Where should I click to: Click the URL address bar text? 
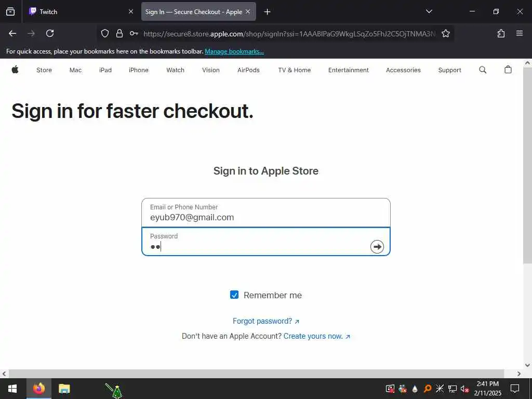click(x=289, y=34)
